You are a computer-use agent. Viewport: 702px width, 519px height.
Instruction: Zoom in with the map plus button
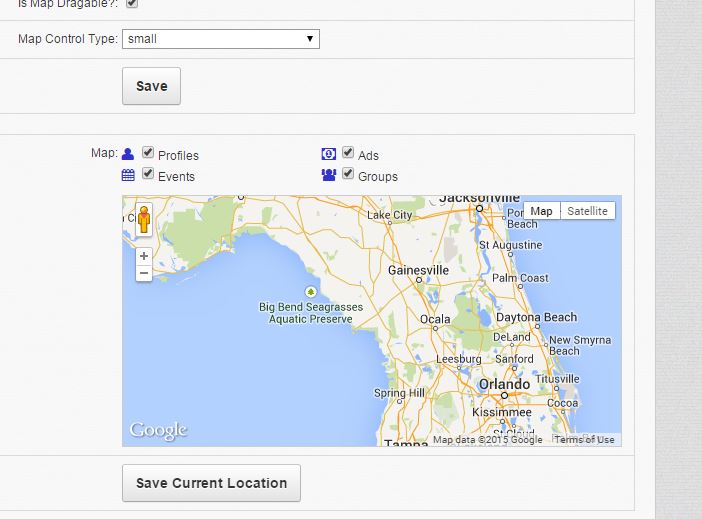coord(144,256)
